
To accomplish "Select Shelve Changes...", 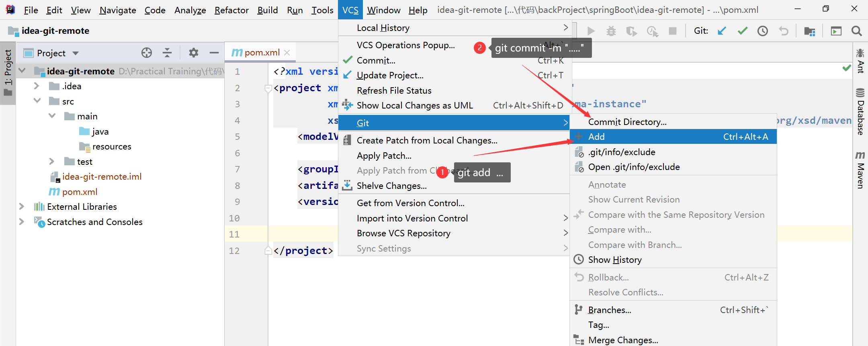I will [454, 186].
